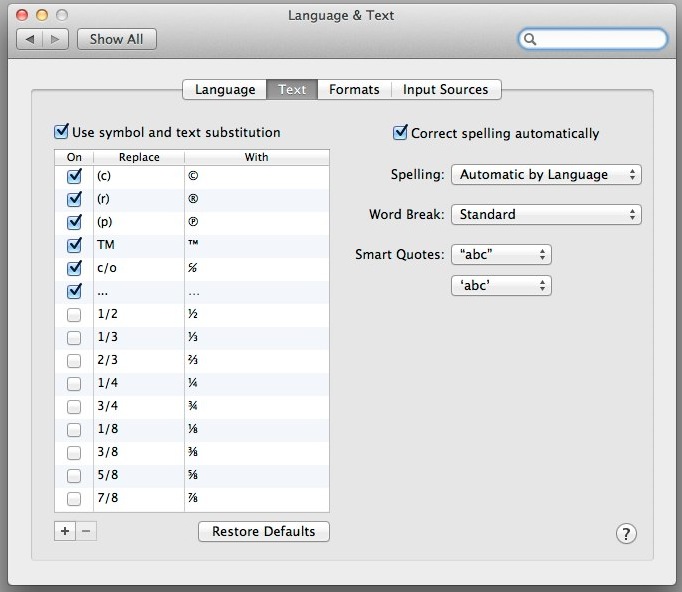Open the Spelling language dropdown
The image size is (682, 592).
tap(546, 174)
